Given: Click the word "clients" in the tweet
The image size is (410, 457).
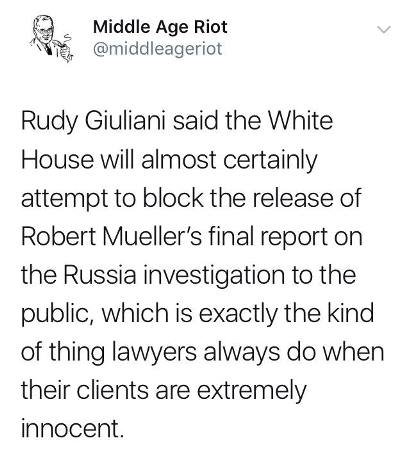Looking at the screenshot, I should pyautogui.click(x=113, y=390).
